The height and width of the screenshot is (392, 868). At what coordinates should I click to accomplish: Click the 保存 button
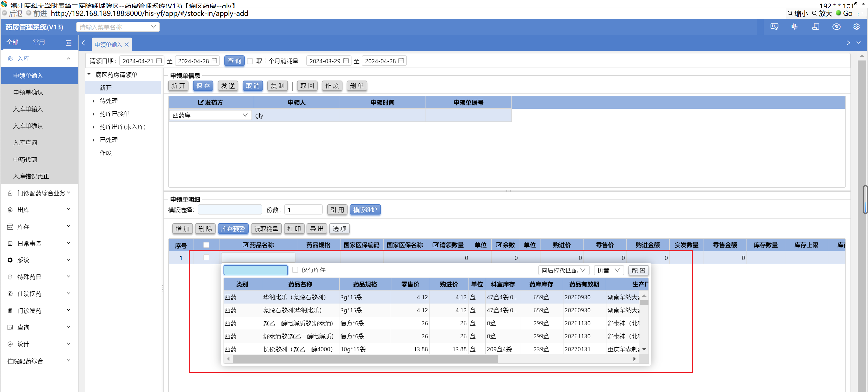tap(203, 86)
